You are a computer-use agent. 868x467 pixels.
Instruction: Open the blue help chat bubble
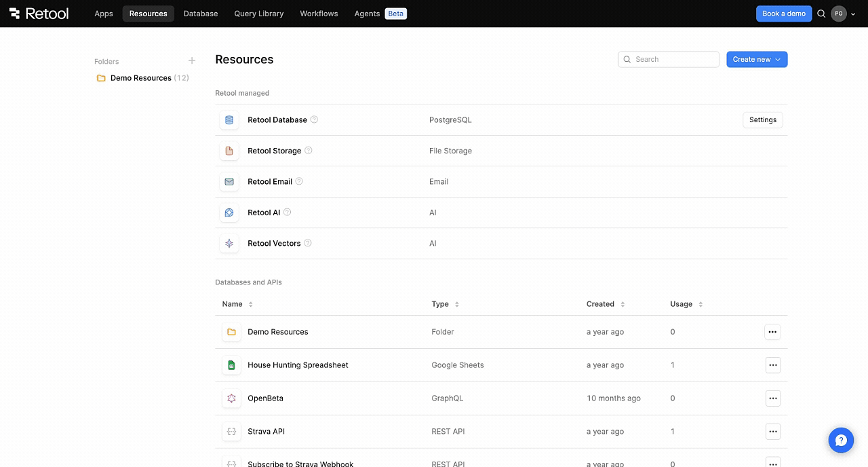click(x=841, y=439)
